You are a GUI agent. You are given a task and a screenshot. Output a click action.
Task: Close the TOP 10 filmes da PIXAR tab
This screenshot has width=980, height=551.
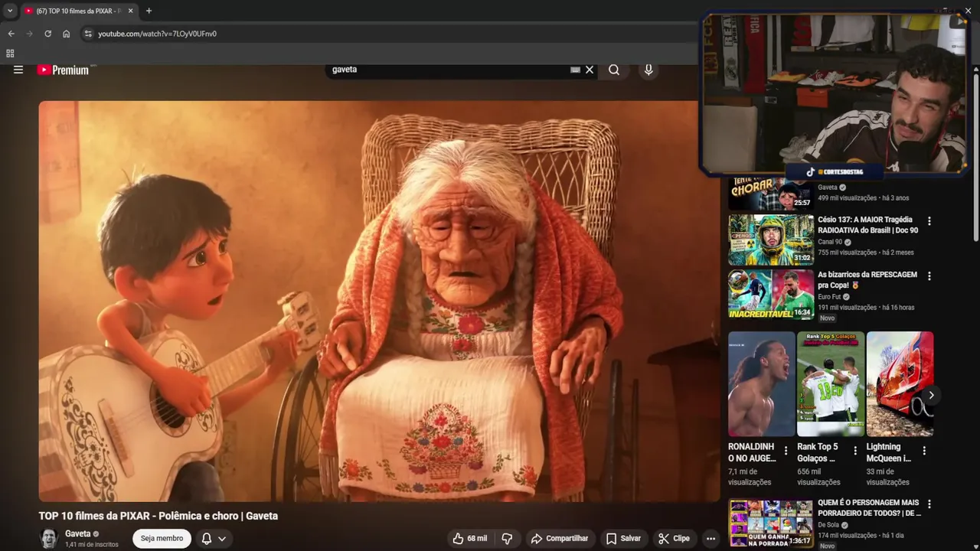point(130,11)
